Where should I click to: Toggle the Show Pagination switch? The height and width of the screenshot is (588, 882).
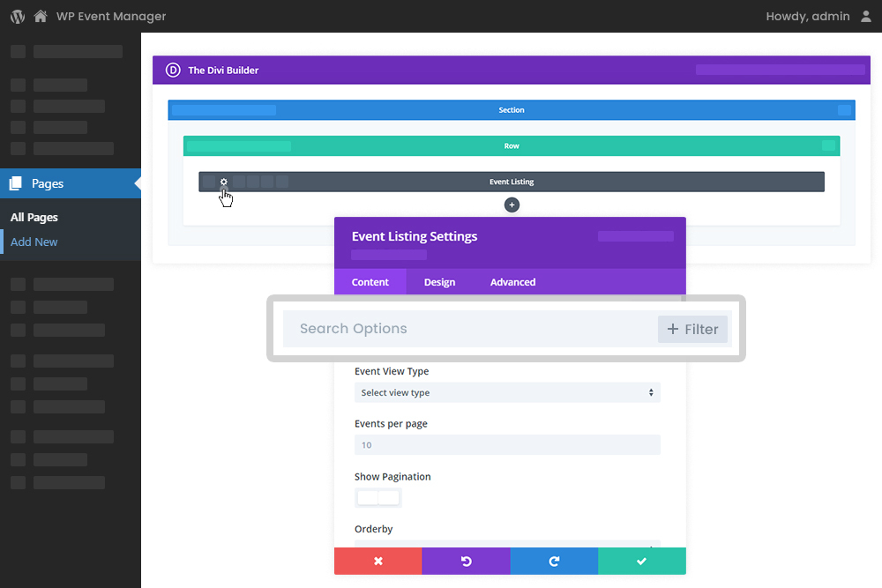(377, 497)
